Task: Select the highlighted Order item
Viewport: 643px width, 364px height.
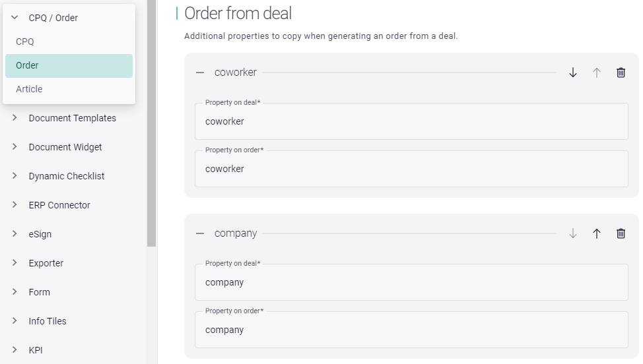Action: [69, 65]
